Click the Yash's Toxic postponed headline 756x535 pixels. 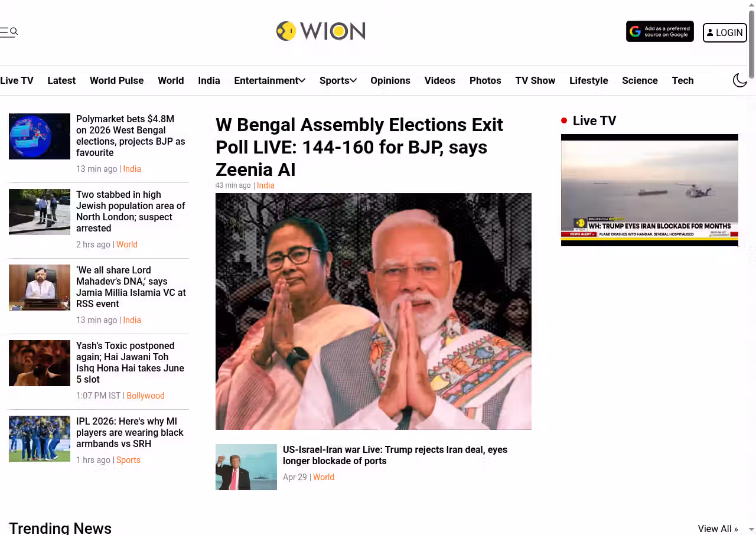click(x=130, y=363)
